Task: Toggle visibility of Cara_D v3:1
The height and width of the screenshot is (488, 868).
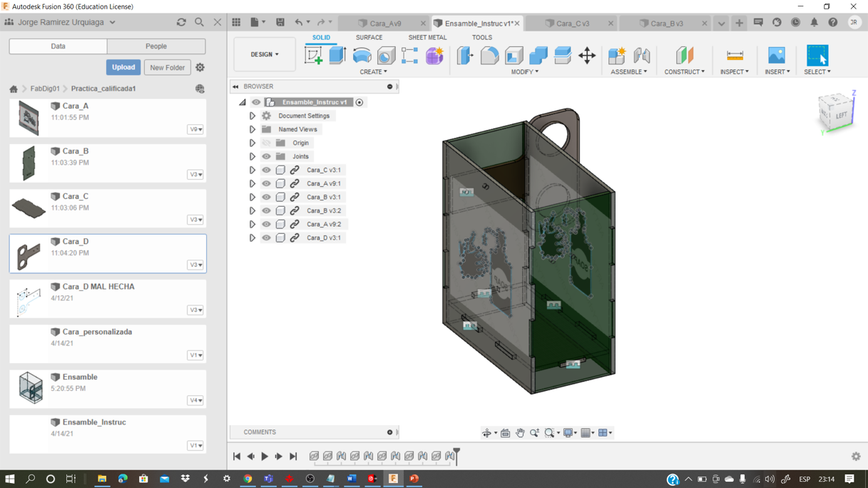Action: point(266,238)
